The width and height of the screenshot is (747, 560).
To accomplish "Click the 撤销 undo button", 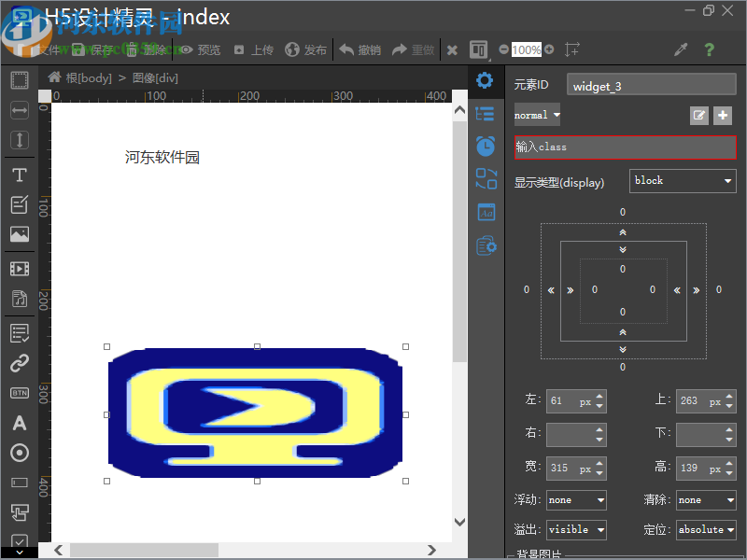I will (x=359, y=49).
